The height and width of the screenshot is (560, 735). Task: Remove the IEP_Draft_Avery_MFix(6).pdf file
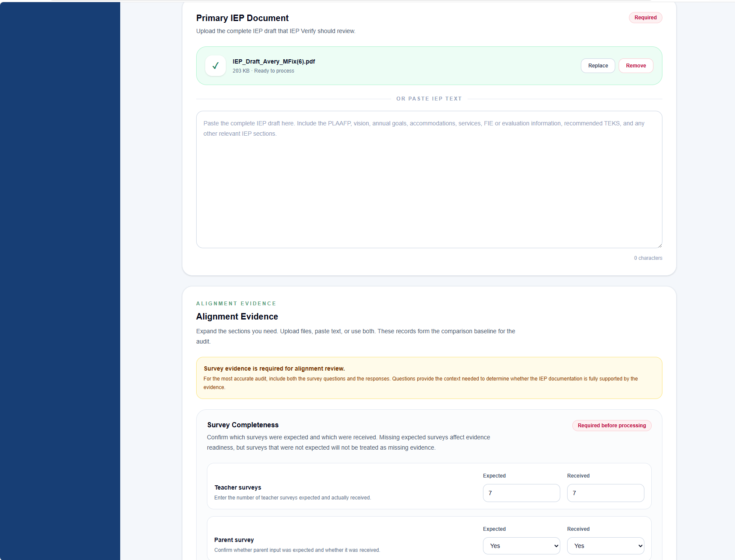click(636, 66)
